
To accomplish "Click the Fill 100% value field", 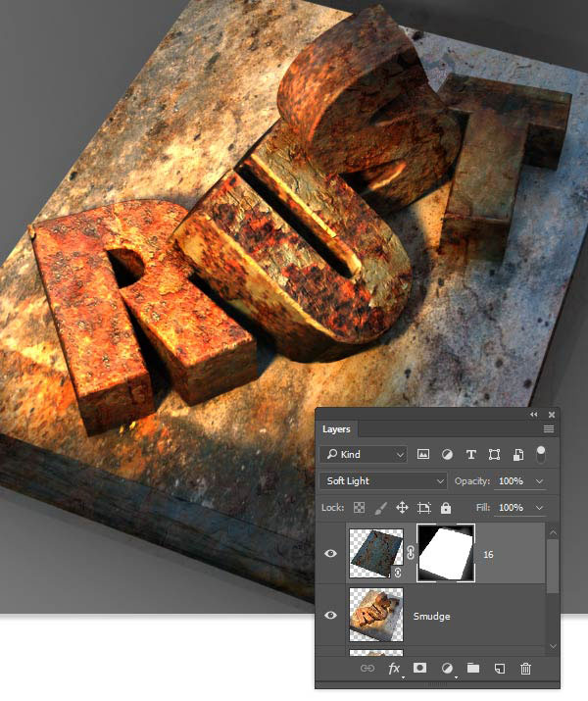I will click(512, 508).
